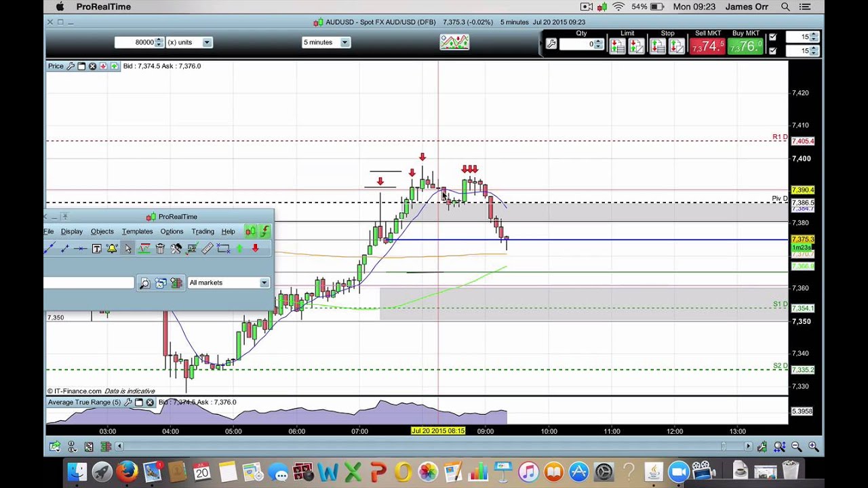The height and width of the screenshot is (488, 868).
Task: Click the zoom in magnifier at bottom right
Action: [x=813, y=446]
